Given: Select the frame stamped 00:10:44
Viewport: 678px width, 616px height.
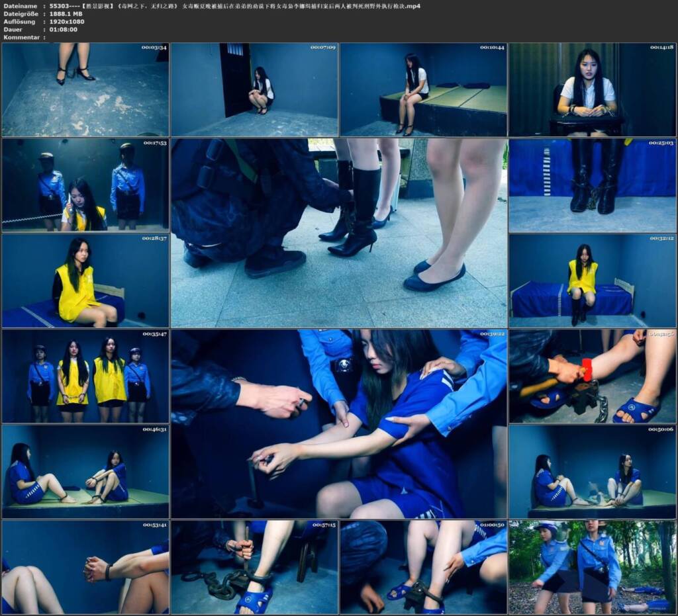Looking at the screenshot, I should coord(423,89).
